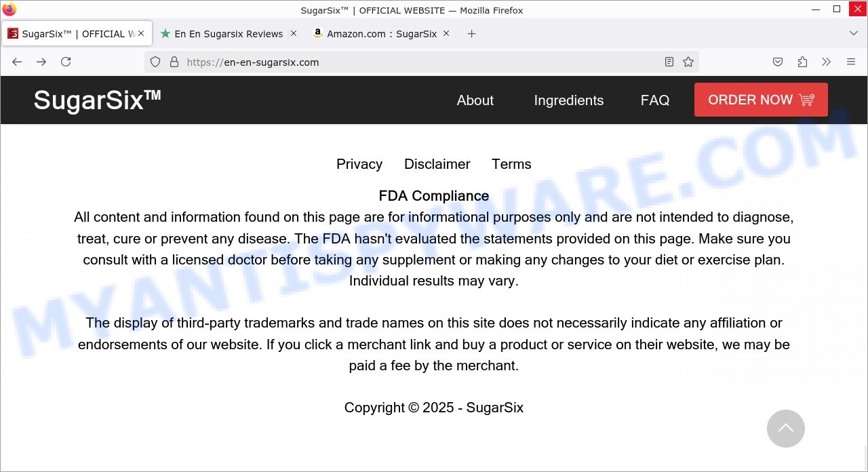Go forward one page
This screenshot has height=472, width=868.
pos(41,62)
